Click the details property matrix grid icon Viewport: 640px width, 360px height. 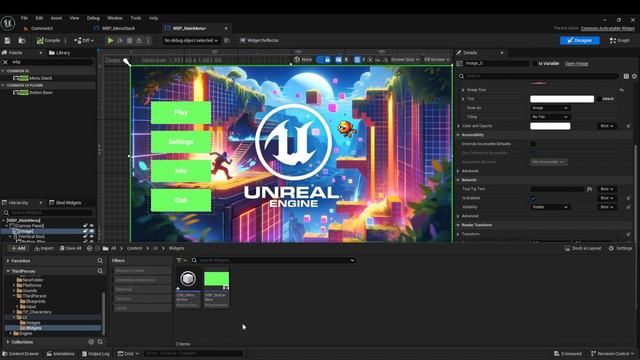(x=626, y=76)
